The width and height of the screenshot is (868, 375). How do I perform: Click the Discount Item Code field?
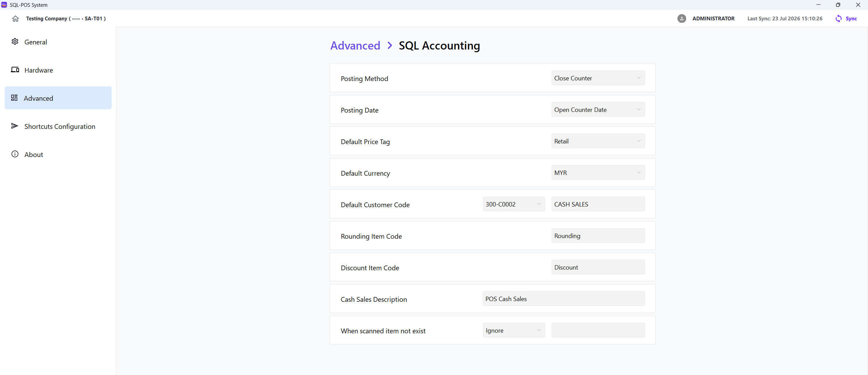click(x=598, y=267)
